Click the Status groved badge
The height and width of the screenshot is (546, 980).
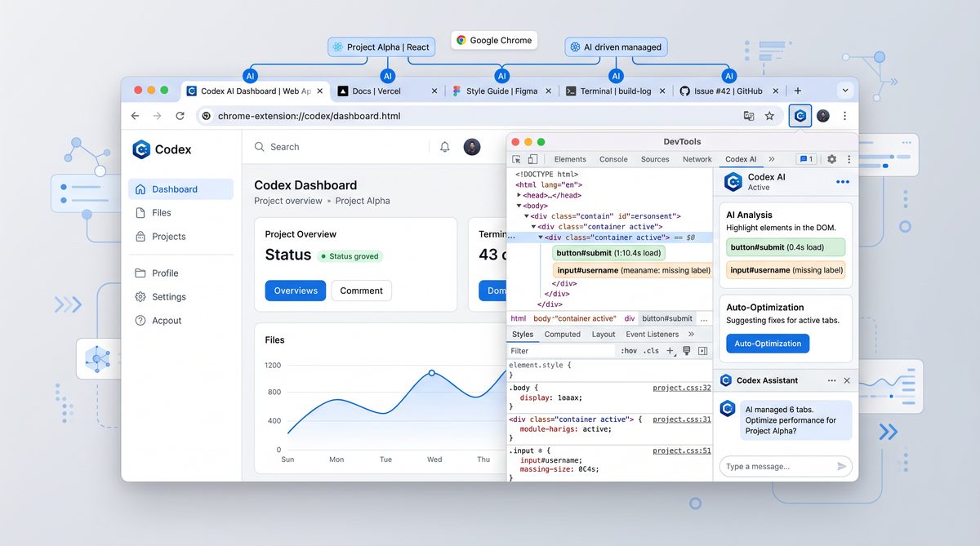(x=350, y=256)
